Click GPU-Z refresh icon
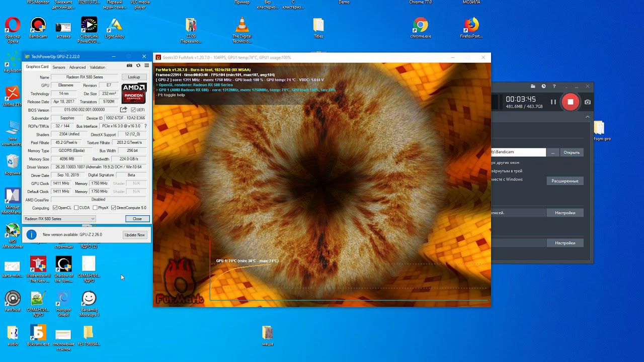The height and width of the screenshot is (362, 644). (x=138, y=65)
